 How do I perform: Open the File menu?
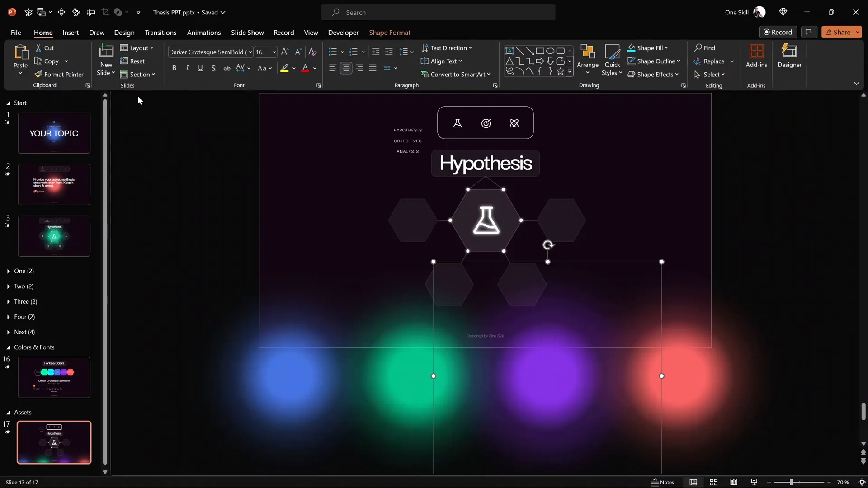(x=16, y=33)
